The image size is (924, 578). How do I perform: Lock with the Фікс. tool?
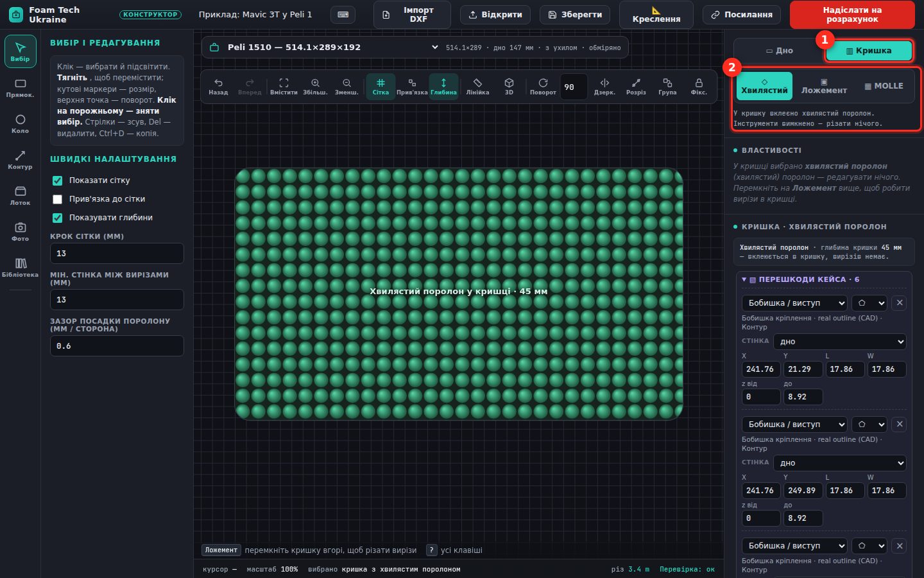[x=699, y=87]
